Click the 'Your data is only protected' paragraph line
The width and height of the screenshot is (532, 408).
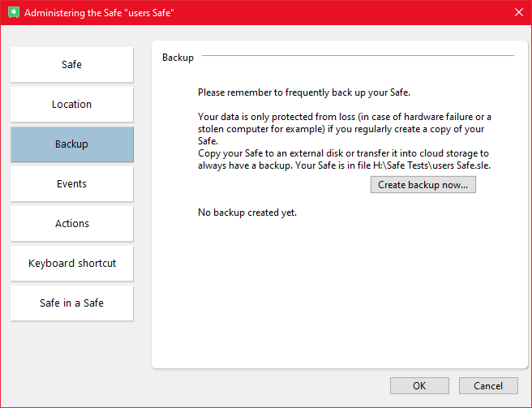344,117
